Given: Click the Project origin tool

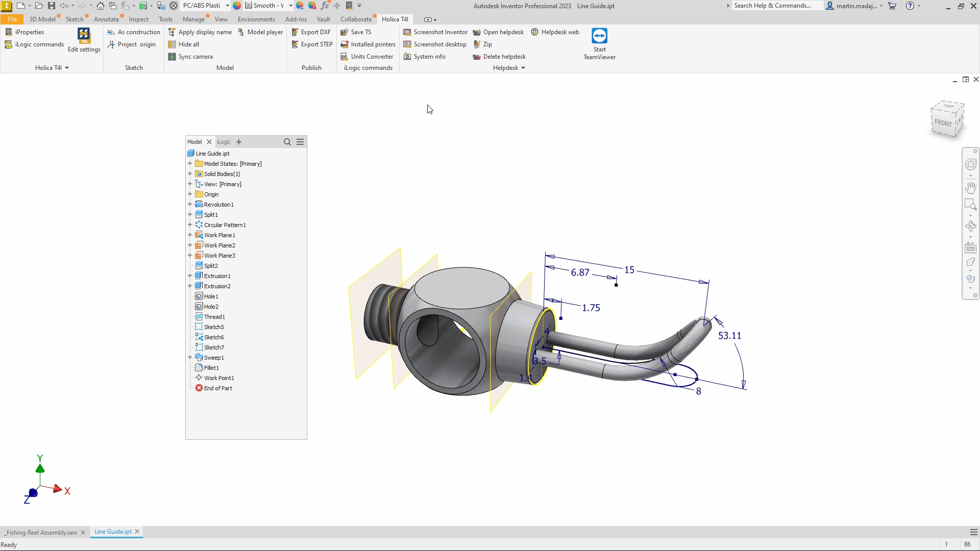Looking at the screenshot, I should tap(132, 44).
